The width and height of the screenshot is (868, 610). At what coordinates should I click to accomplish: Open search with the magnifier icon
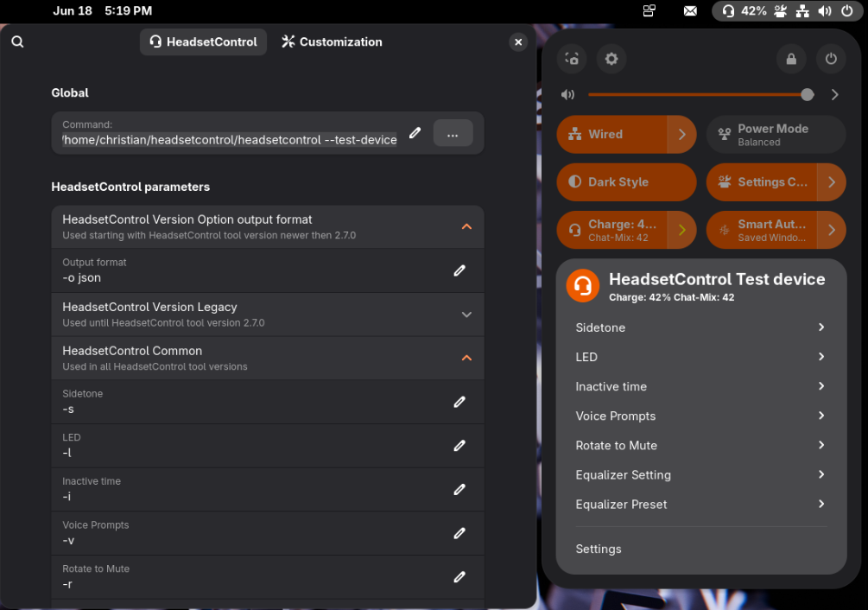click(x=18, y=42)
